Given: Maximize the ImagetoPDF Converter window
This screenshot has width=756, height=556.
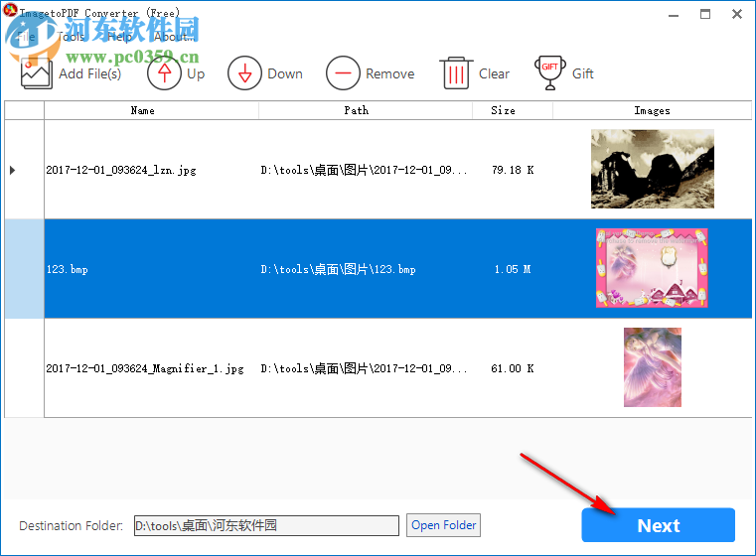Looking at the screenshot, I should pyautogui.click(x=705, y=15).
